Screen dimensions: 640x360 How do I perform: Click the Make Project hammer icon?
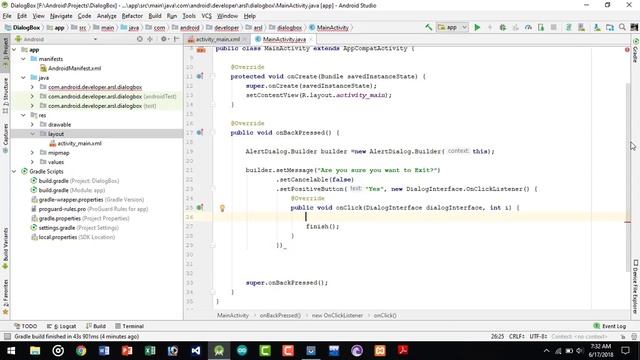pyautogui.click(x=428, y=27)
